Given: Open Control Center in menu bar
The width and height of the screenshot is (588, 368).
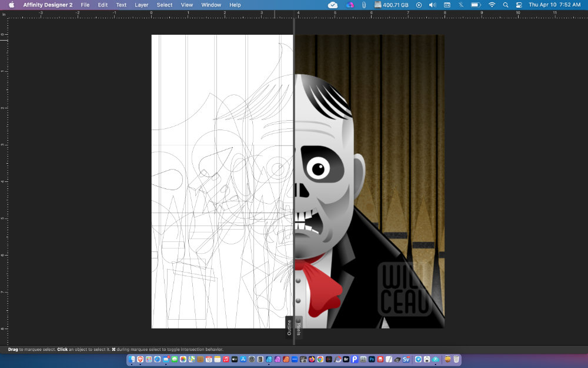Looking at the screenshot, I should pos(519,5).
